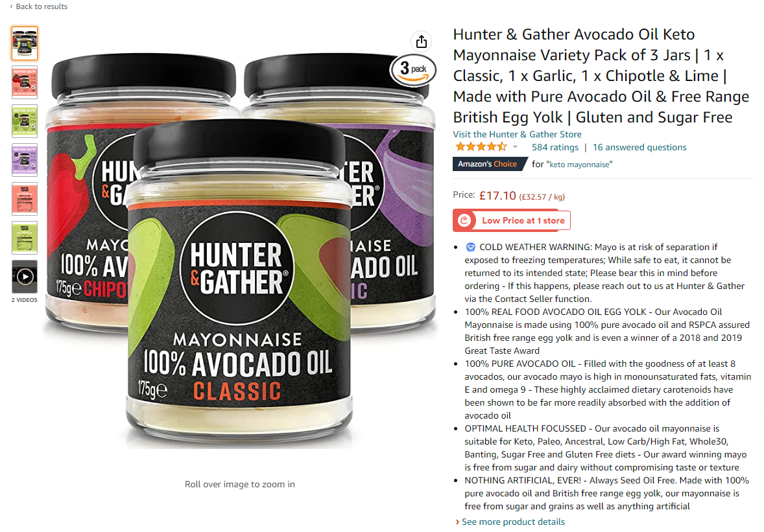Click the red circular low price icon
Image resolution: width=764 pixels, height=532 pixels.
(464, 220)
